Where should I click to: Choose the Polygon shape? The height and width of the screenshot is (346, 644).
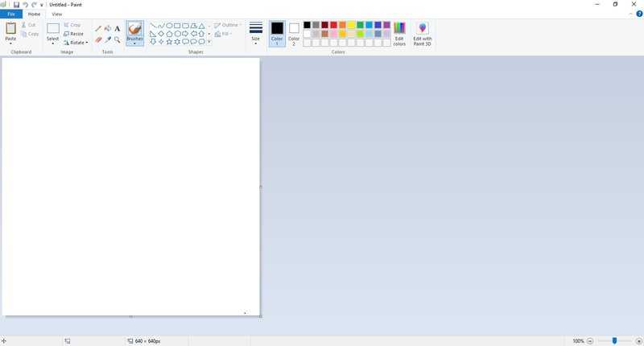coord(193,26)
